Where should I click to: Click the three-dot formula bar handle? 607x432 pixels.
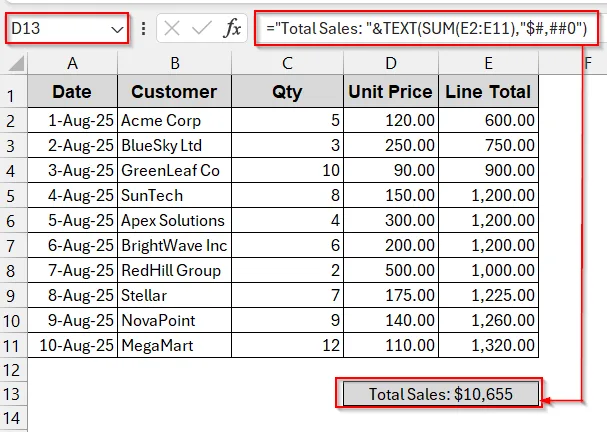[144, 29]
